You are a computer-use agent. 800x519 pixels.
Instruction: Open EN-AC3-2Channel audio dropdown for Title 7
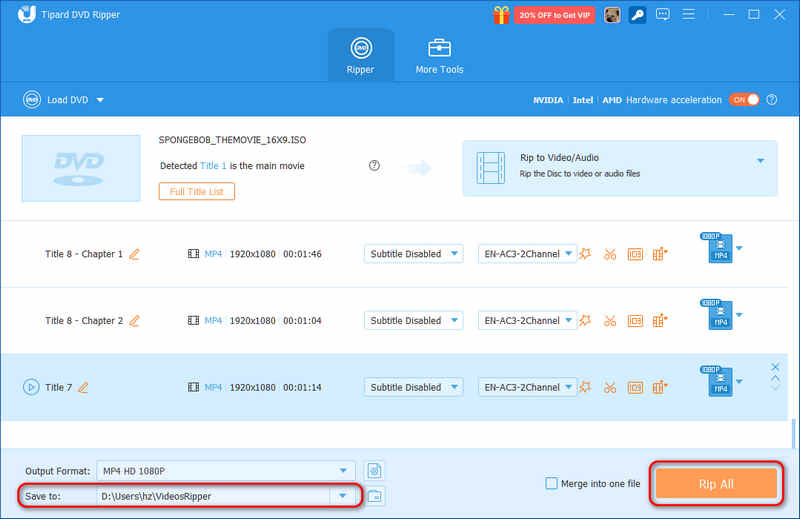tap(527, 387)
